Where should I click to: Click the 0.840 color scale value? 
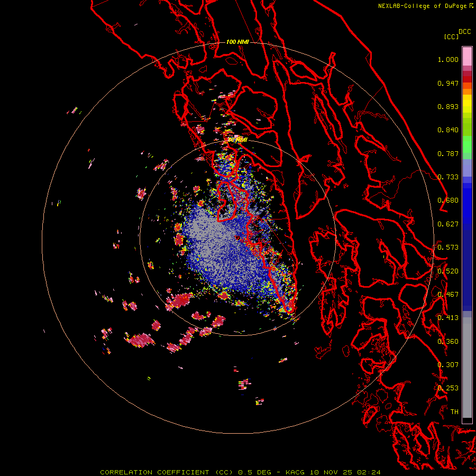448,130
